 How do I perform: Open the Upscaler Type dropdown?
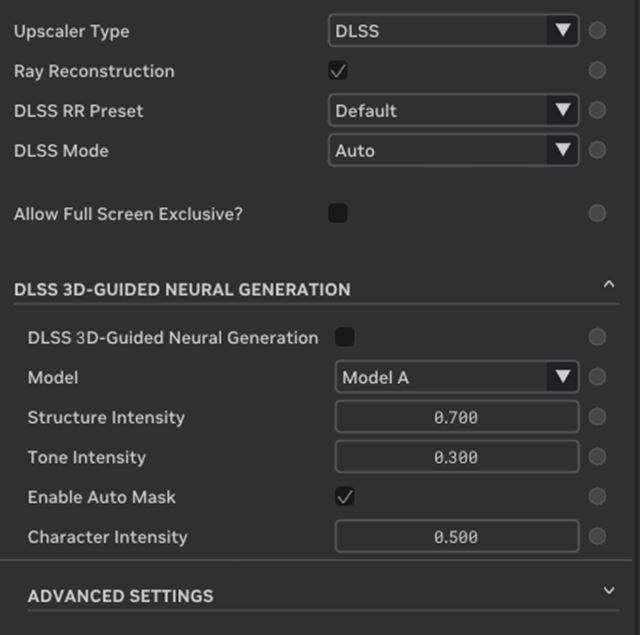coord(453,31)
